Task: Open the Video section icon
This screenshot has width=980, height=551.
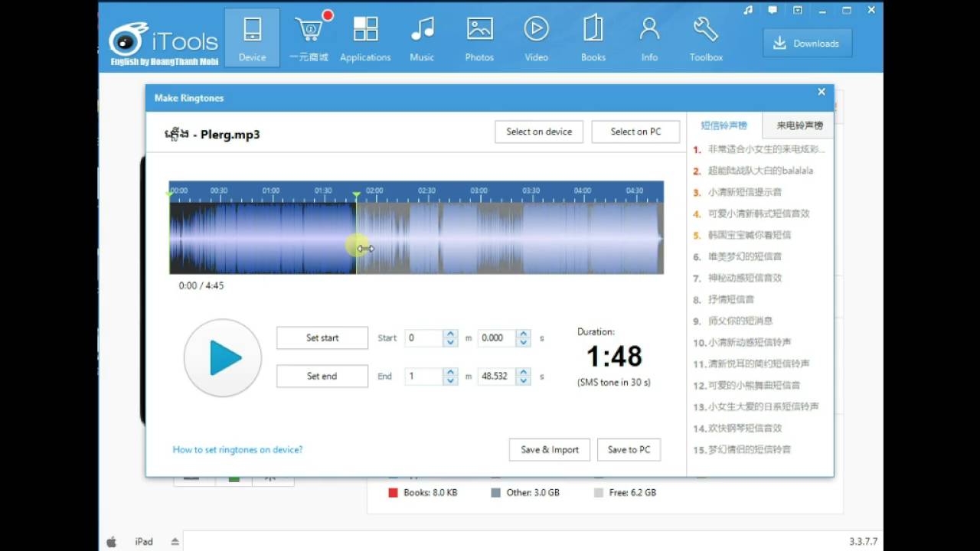Action: pos(536,29)
